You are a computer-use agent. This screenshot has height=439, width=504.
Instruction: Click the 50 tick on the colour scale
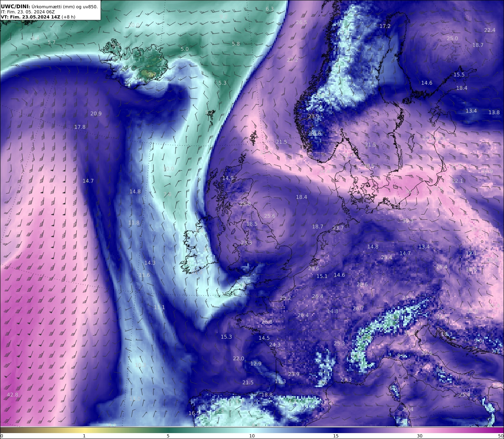coord(500,435)
